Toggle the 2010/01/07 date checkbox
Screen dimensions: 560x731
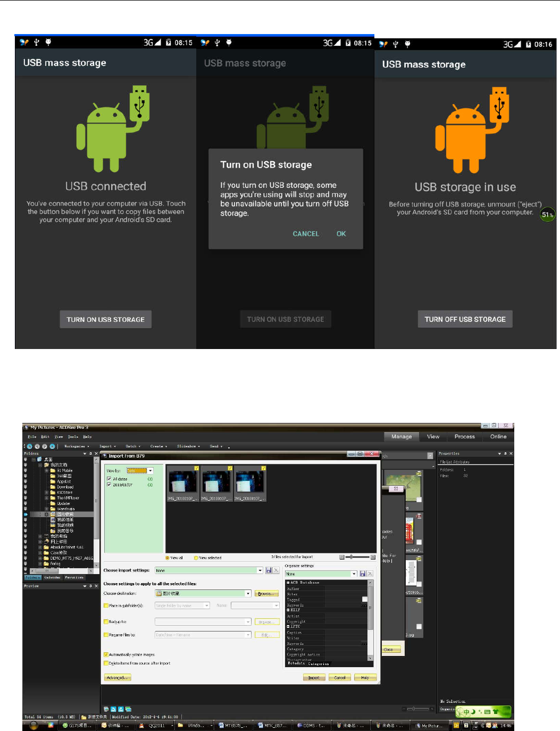(109, 485)
